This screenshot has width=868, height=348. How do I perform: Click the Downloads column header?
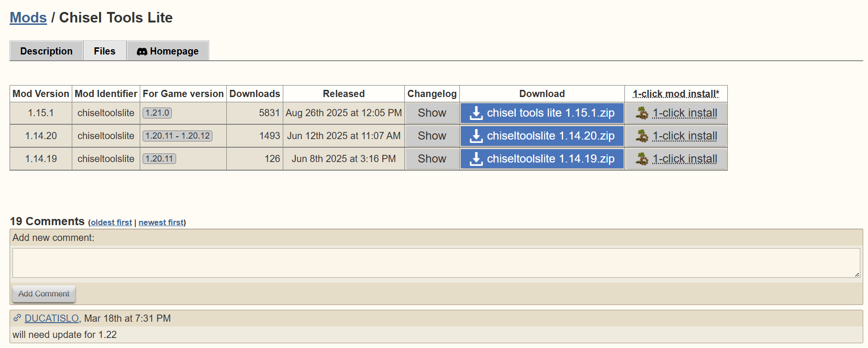pyautogui.click(x=255, y=94)
